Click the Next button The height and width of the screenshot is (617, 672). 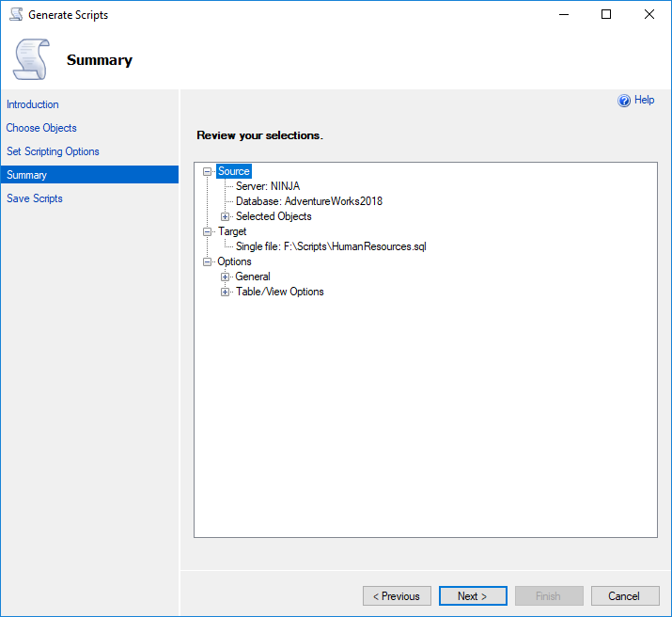click(473, 596)
